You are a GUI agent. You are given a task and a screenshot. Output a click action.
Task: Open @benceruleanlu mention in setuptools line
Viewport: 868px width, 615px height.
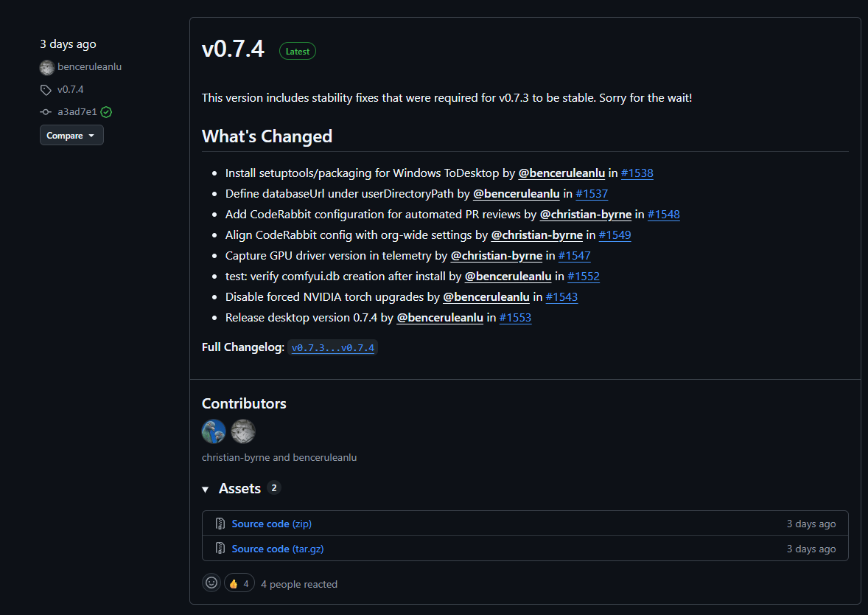[561, 173]
